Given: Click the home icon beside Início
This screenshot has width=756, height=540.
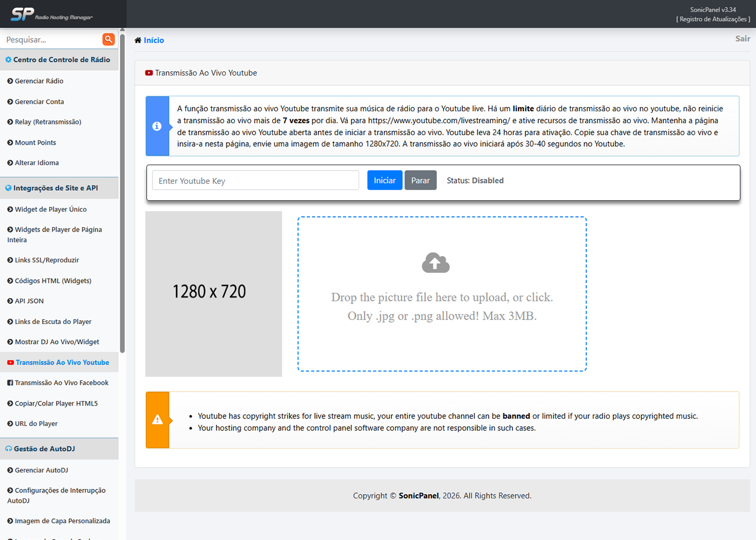Looking at the screenshot, I should coord(138,40).
